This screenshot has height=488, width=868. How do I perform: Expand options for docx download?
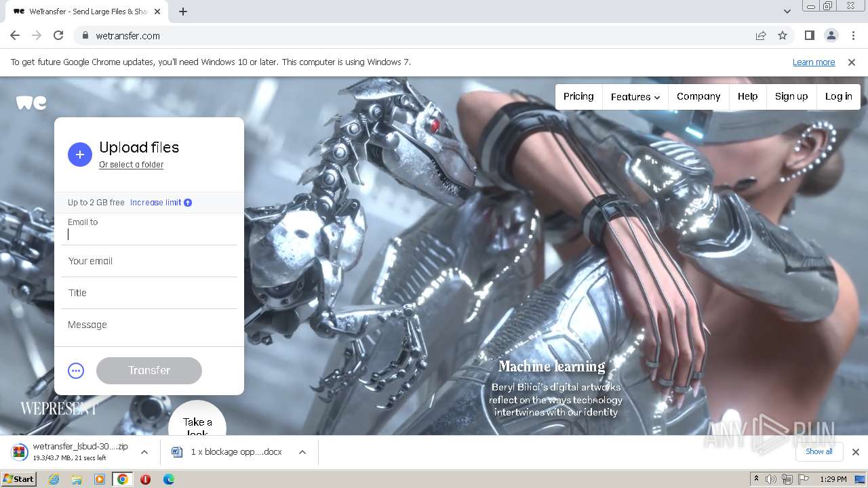(x=302, y=452)
